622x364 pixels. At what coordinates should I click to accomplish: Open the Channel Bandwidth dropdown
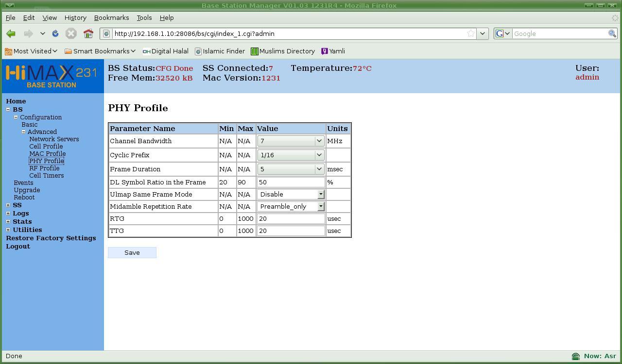(x=291, y=141)
